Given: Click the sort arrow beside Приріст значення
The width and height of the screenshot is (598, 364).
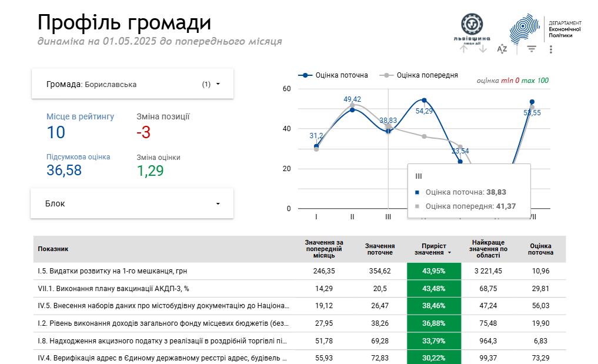Looking at the screenshot, I should [x=450, y=252].
